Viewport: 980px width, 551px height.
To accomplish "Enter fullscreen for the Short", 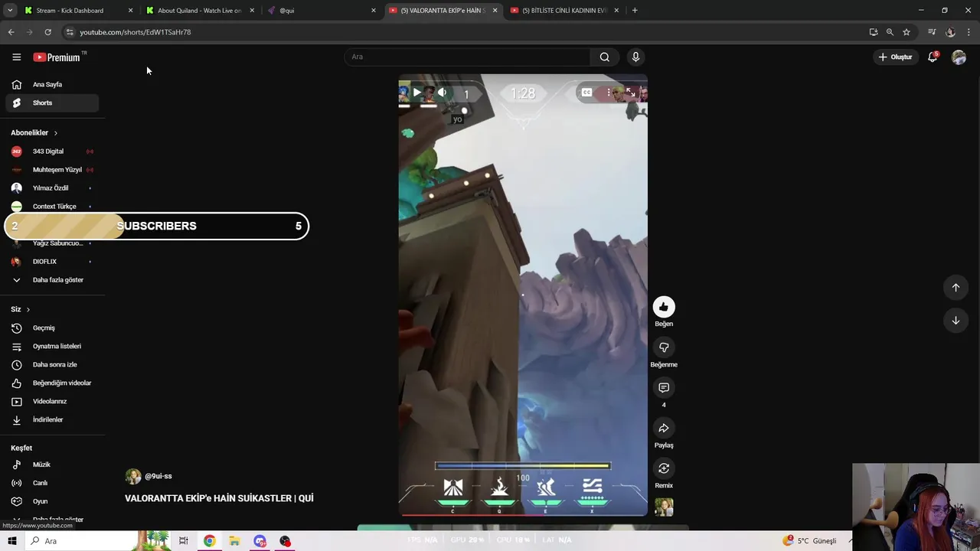I will coord(630,93).
